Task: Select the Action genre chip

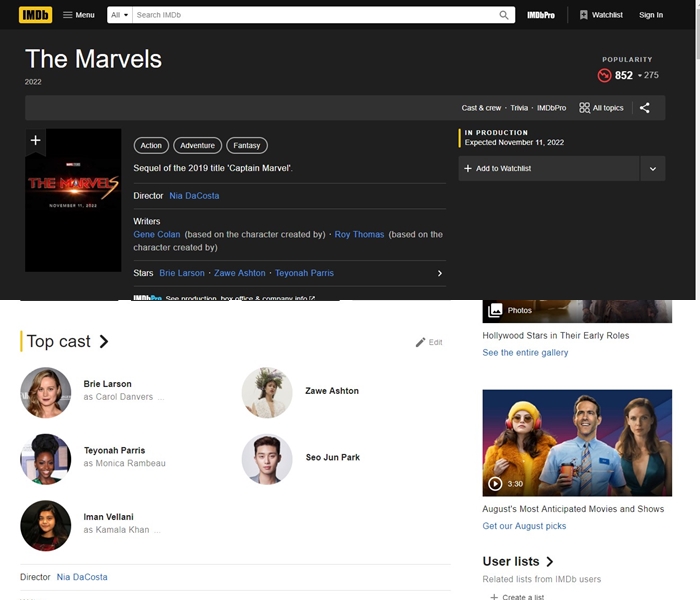Action: [x=151, y=146]
